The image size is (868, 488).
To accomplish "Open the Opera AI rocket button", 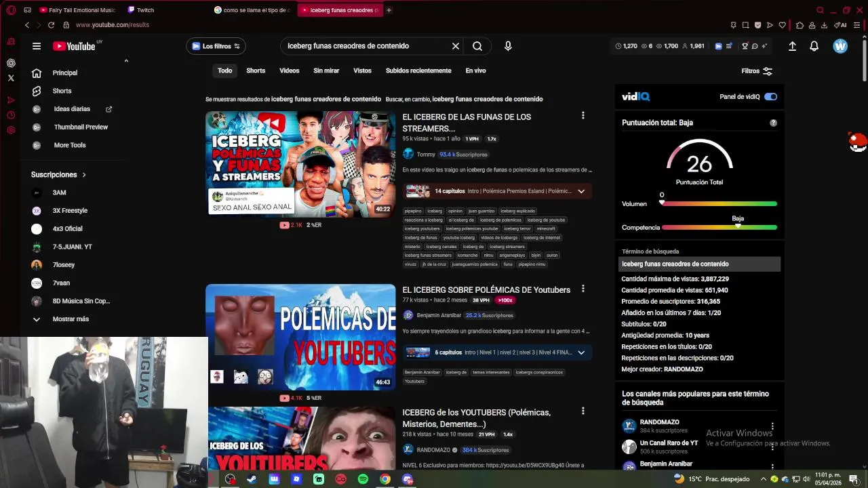I will (841, 25).
